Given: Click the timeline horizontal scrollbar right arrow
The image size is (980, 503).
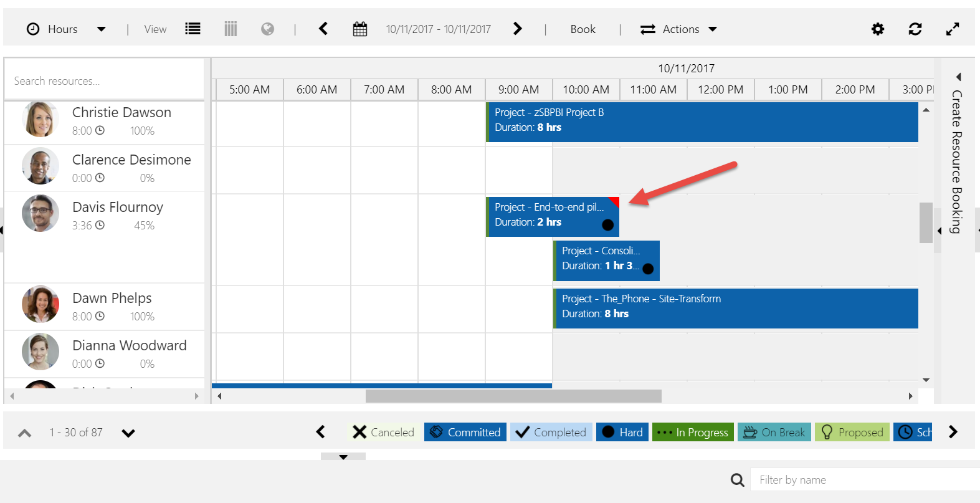Looking at the screenshot, I should (x=911, y=396).
